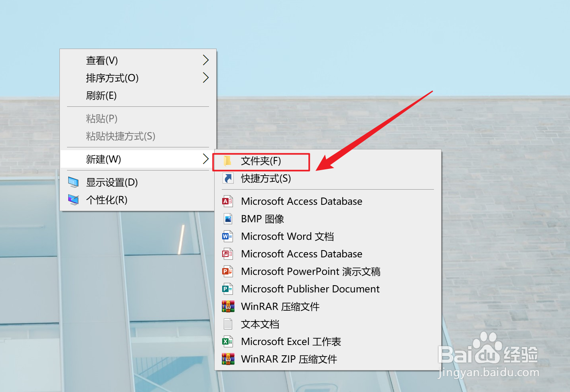Create new Microsoft Publisher Document
The image size is (570, 392).
[328, 289]
